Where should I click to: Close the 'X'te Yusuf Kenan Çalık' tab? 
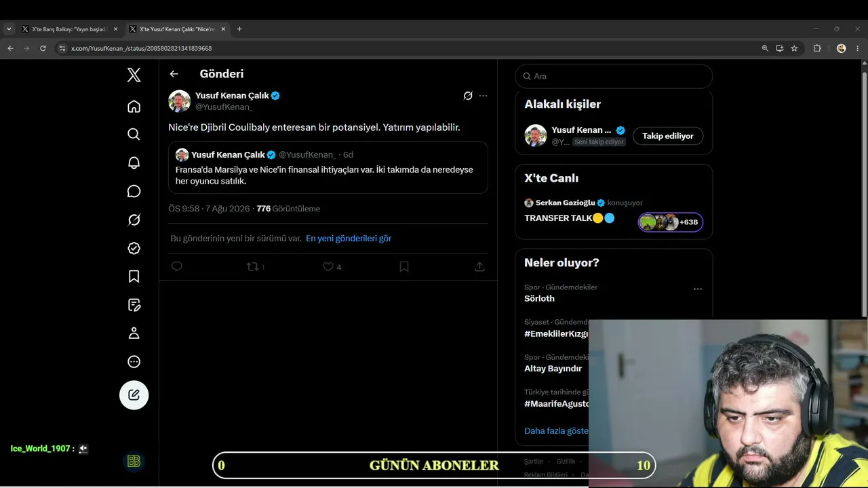[x=224, y=29]
